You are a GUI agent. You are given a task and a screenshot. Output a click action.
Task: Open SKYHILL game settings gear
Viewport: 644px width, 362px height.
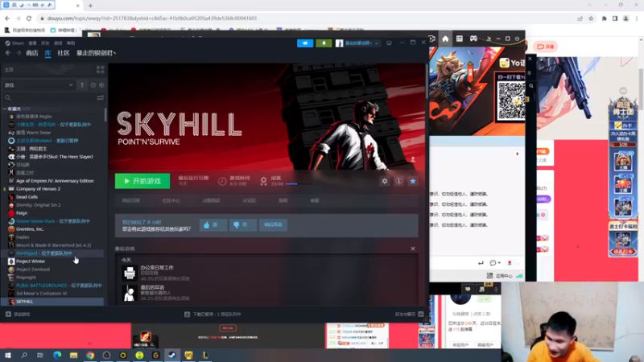pyautogui.click(x=385, y=181)
